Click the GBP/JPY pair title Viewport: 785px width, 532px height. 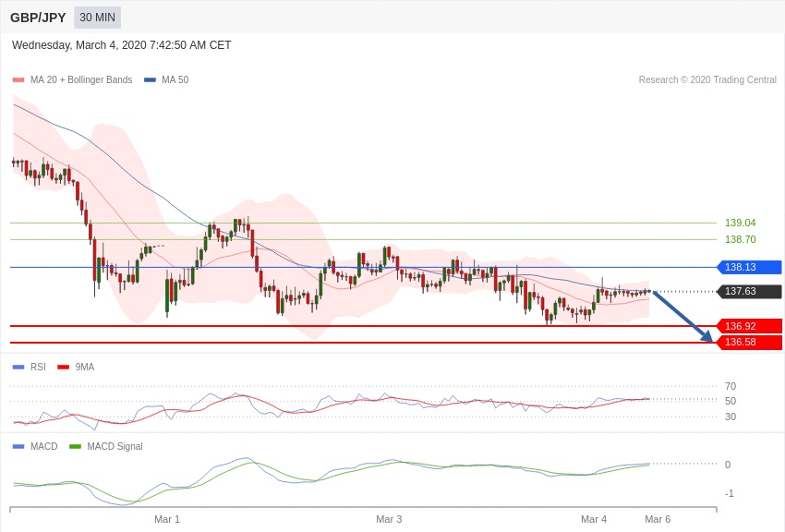click(x=38, y=18)
